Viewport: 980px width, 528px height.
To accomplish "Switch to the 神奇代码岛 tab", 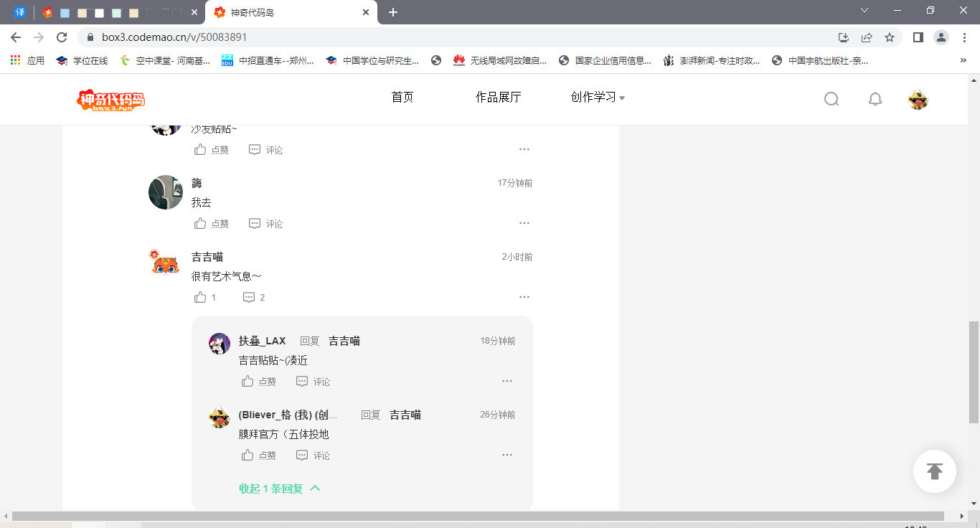I will [291, 13].
